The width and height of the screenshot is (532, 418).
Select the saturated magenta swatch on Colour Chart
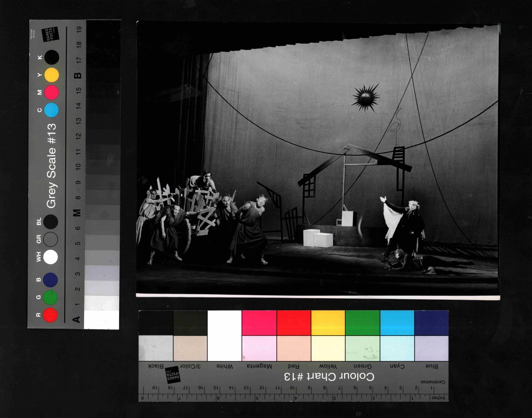pyautogui.click(x=259, y=323)
